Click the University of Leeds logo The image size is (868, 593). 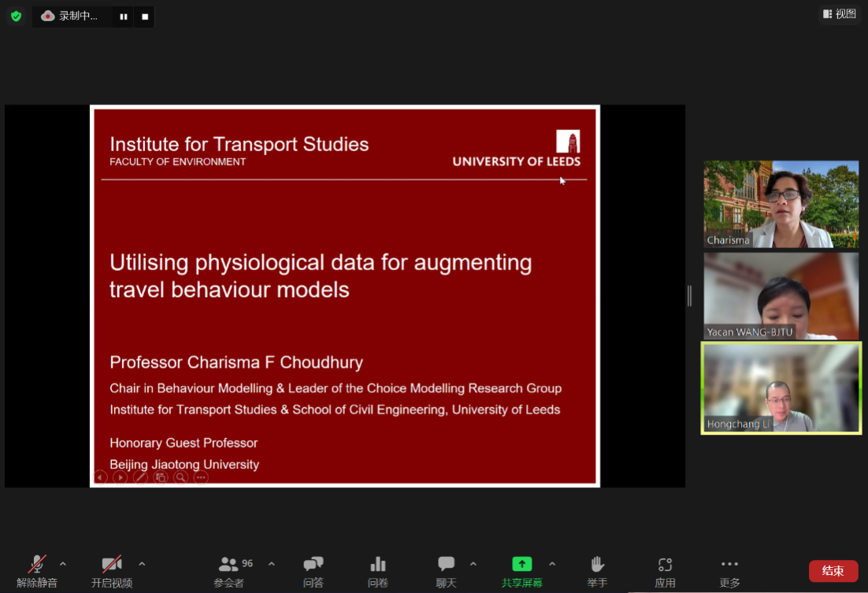point(517,148)
